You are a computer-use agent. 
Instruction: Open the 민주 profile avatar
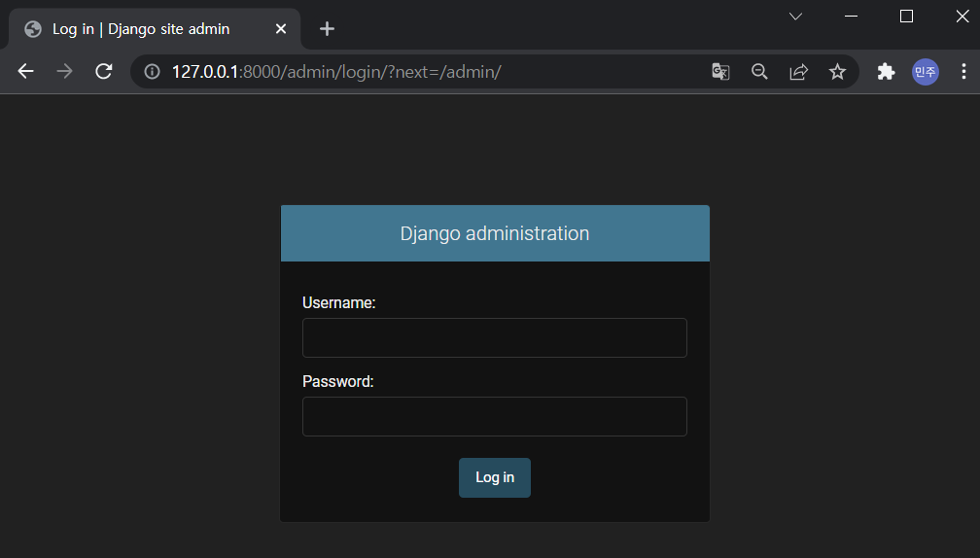[925, 72]
